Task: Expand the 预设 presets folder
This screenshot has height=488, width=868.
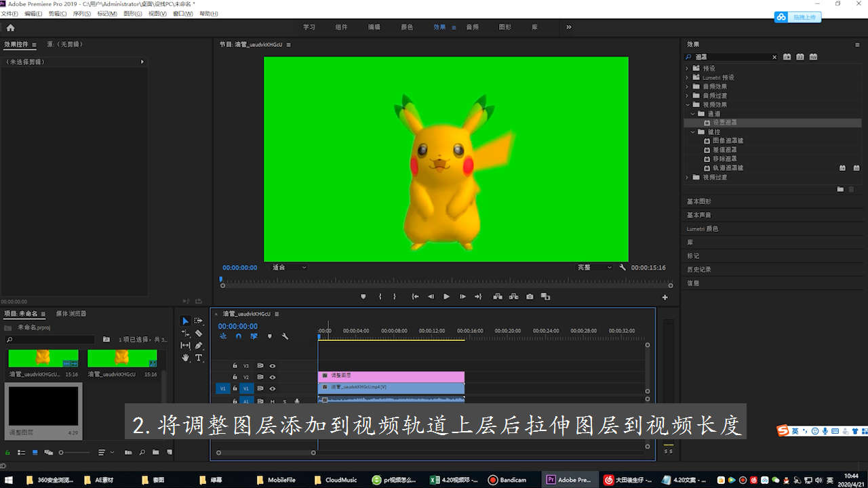Action: [x=687, y=68]
